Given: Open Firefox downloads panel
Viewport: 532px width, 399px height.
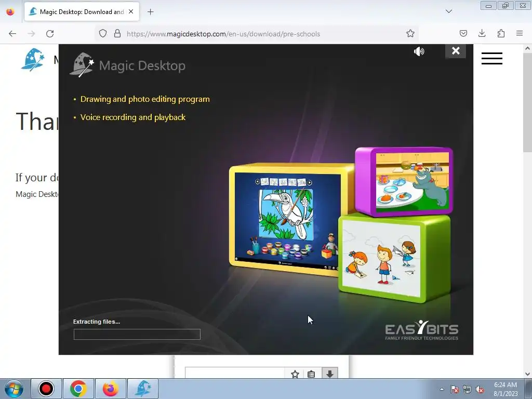Looking at the screenshot, I should tap(482, 33).
